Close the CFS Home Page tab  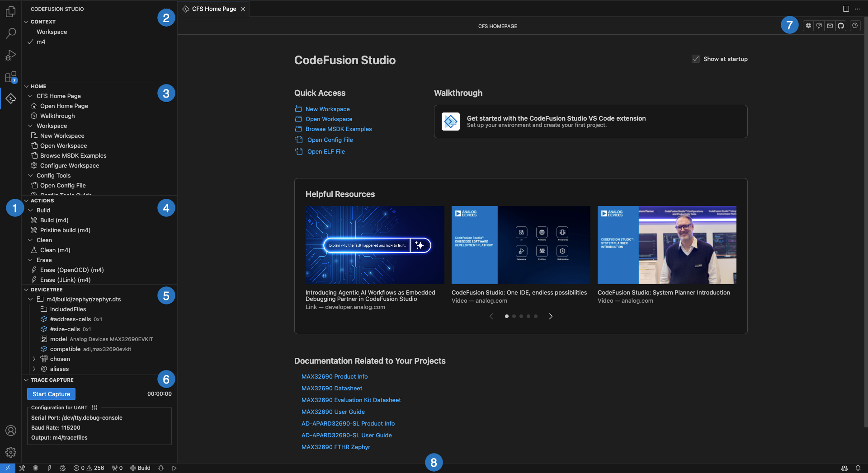pyautogui.click(x=243, y=9)
